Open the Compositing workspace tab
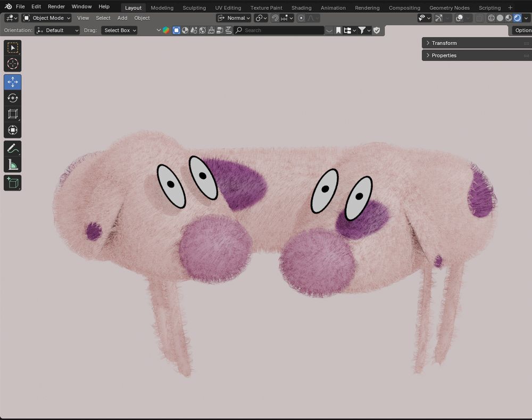Image resolution: width=532 pixels, height=420 pixels. [404, 7]
